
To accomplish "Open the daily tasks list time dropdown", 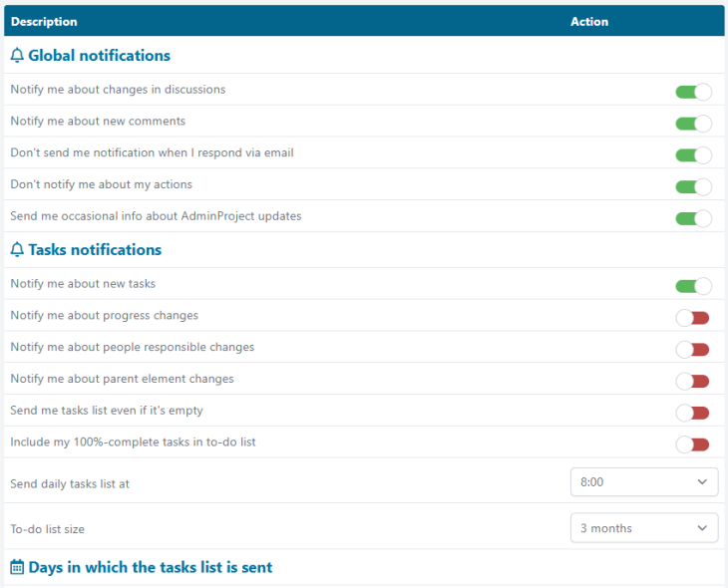I will click(644, 482).
